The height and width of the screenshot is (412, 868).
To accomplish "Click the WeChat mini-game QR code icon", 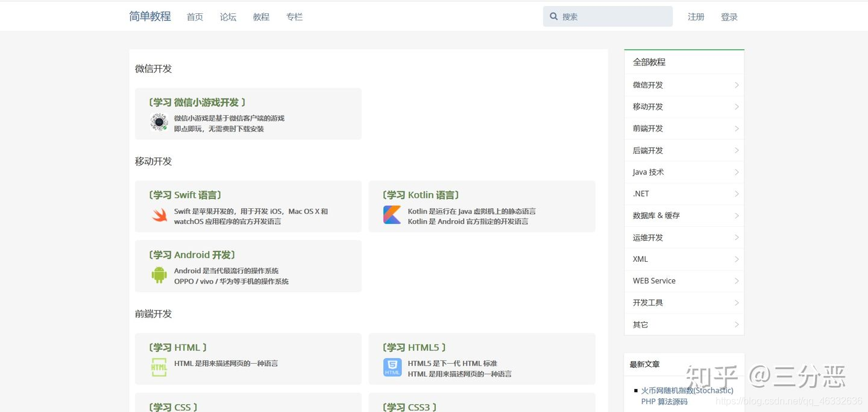I will (x=159, y=122).
